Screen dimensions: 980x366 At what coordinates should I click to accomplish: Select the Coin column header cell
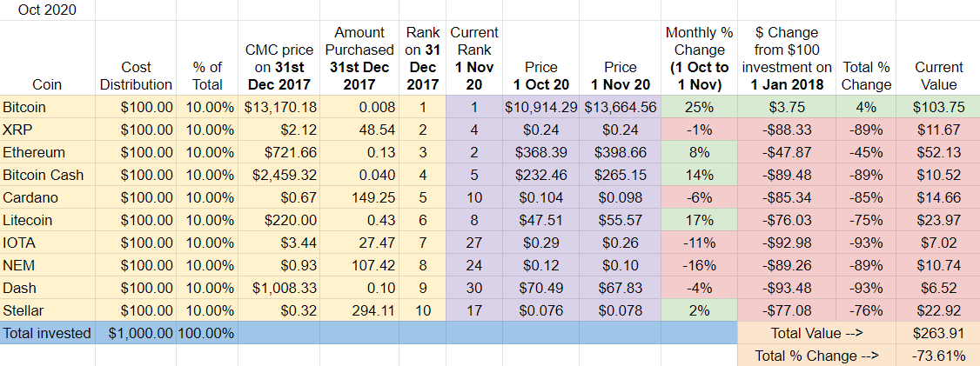point(46,84)
